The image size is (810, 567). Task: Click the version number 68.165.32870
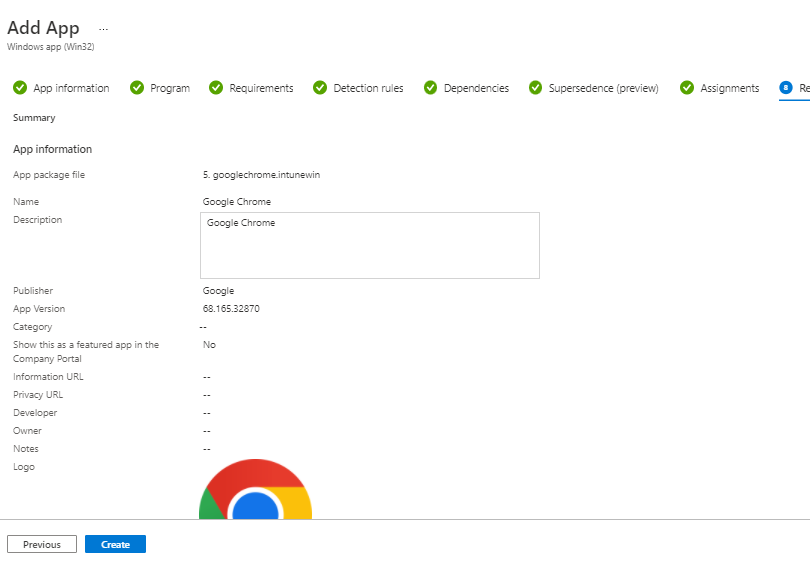coord(231,309)
